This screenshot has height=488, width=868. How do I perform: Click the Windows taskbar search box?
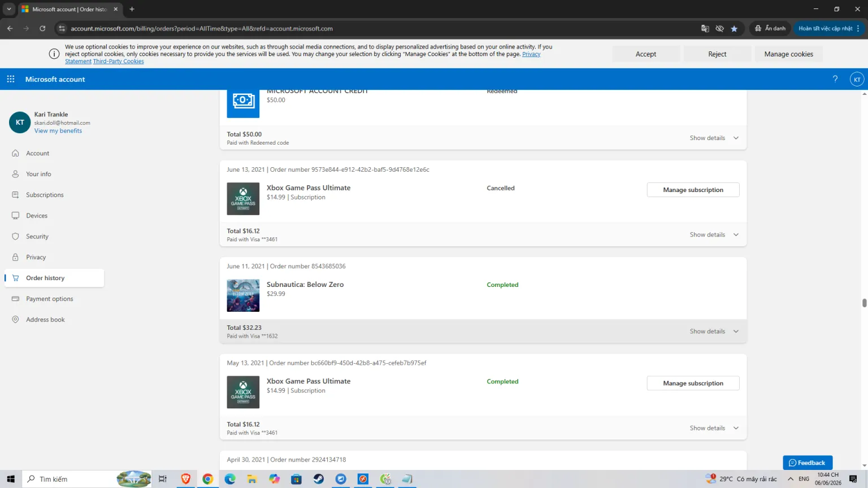(x=88, y=479)
